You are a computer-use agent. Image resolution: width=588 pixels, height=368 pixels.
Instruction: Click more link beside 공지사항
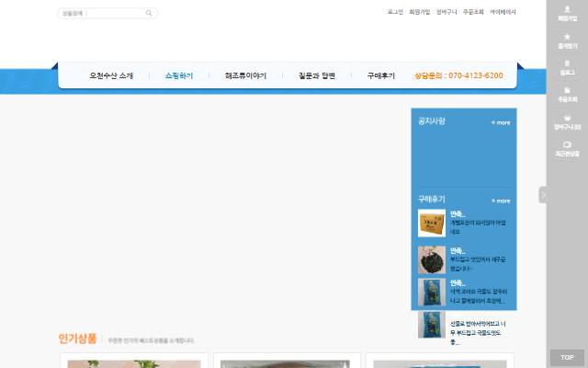[x=501, y=122]
